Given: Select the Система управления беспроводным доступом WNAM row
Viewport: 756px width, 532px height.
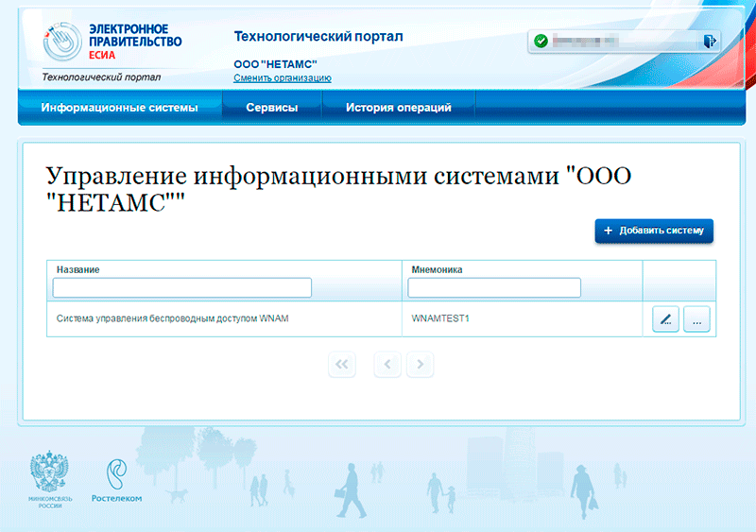Looking at the screenshot, I should click(x=172, y=318).
